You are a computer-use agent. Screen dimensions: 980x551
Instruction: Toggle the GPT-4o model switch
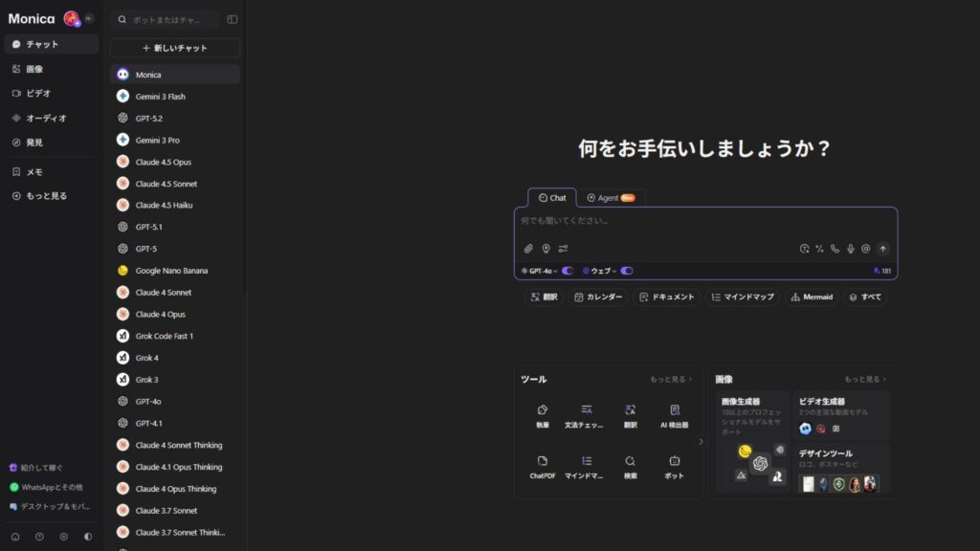(x=568, y=271)
